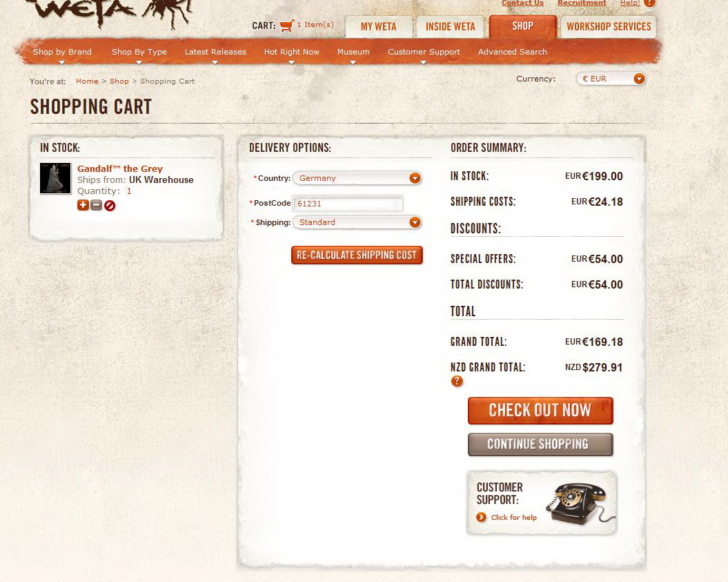This screenshot has width=728, height=582.
Task: Click the customer support arrow icon
Action: click(x=482, y=517)
